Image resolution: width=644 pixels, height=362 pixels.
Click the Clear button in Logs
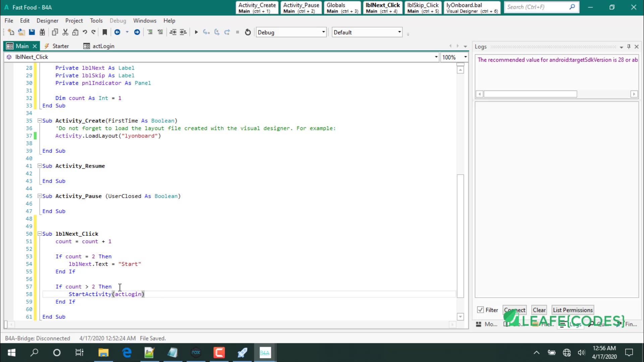pos(539,310)
